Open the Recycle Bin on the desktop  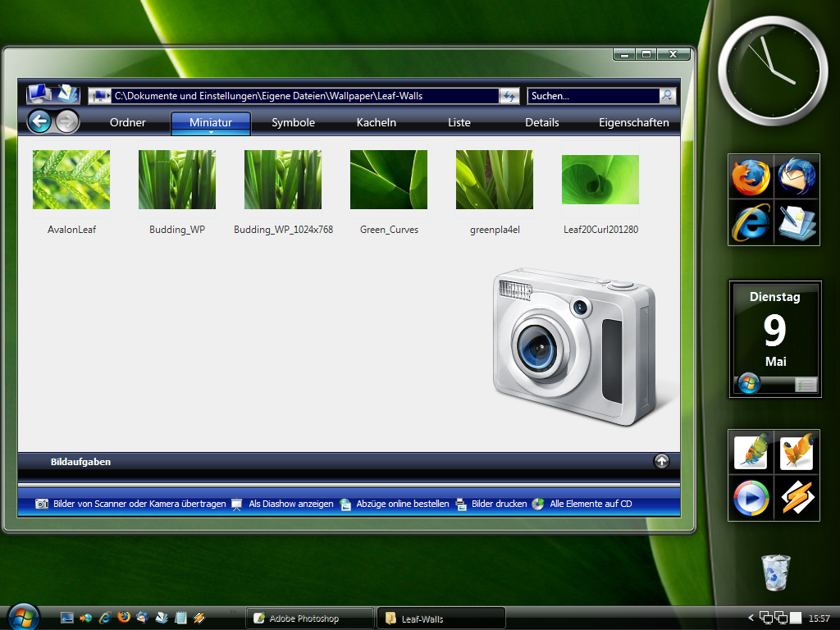[x=776, y=573]
